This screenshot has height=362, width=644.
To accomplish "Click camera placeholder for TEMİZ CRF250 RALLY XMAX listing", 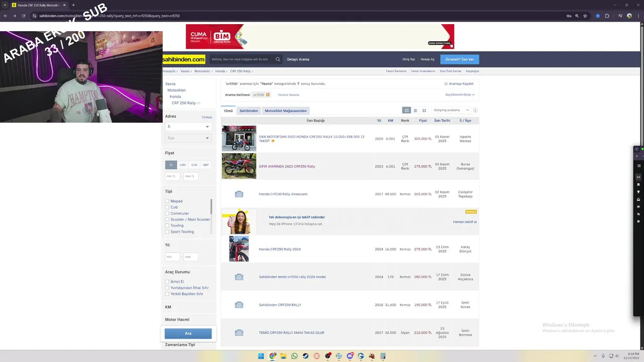I will 239,333.
